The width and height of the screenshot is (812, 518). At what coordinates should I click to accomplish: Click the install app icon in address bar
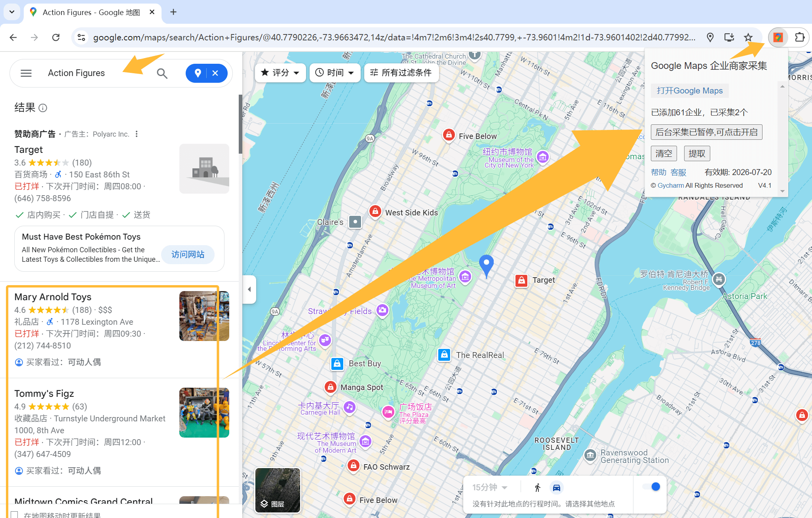click(x=729, y=37)
